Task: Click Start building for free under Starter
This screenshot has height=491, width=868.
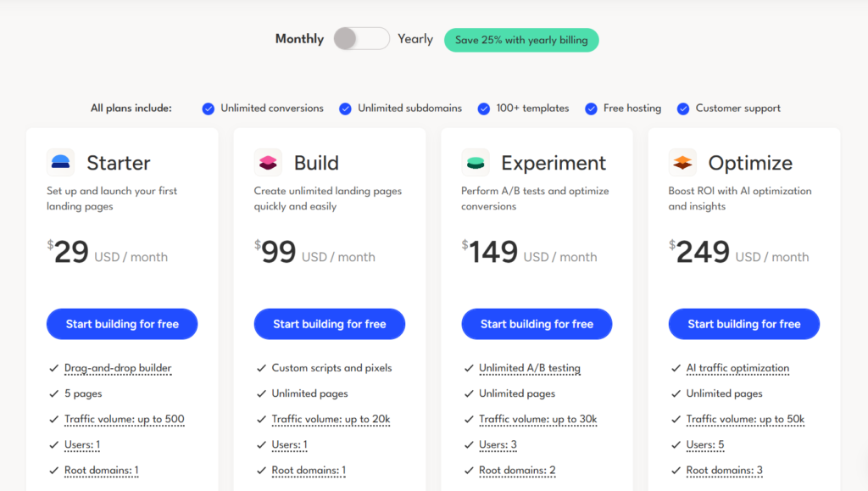Action: coord(121,324)
